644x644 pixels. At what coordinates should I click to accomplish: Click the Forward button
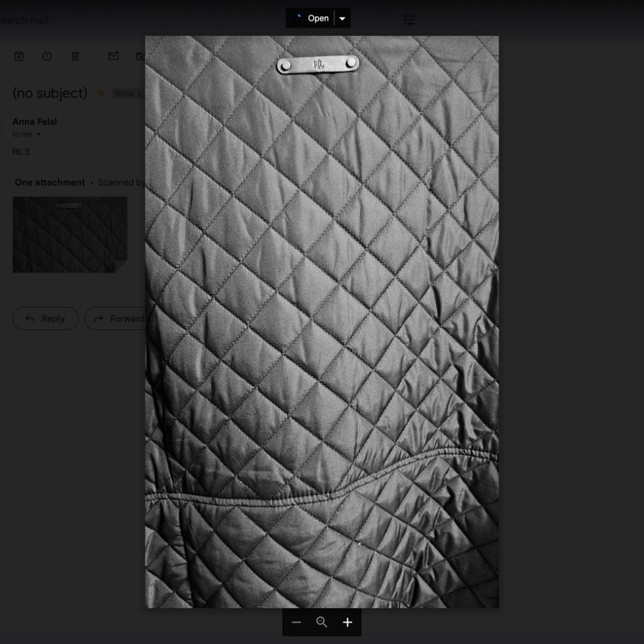[x=116, y=318]
